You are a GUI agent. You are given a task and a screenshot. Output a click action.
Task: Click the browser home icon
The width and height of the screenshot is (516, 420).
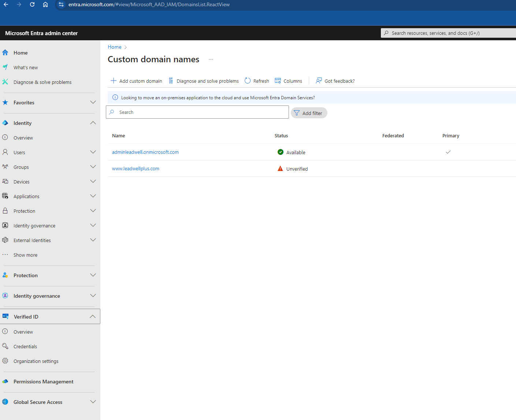45,4
